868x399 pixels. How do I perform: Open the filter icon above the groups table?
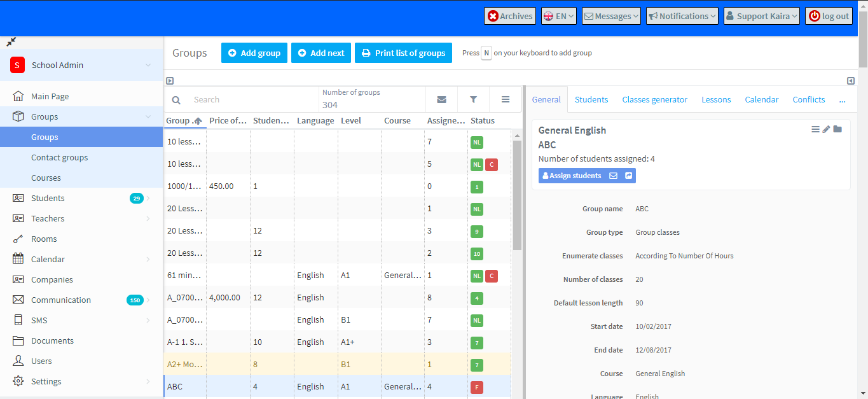coord(473,99)
